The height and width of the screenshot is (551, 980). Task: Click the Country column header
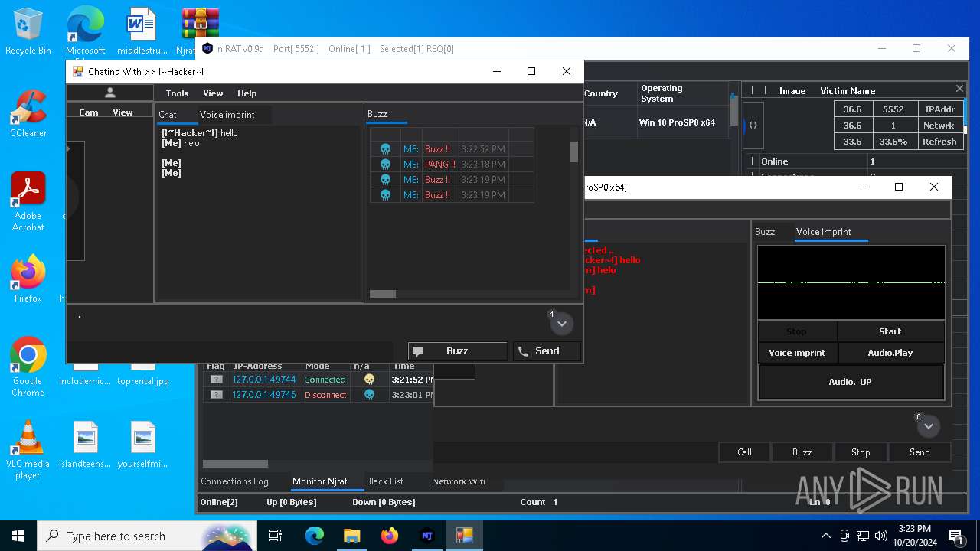[601, 93]
